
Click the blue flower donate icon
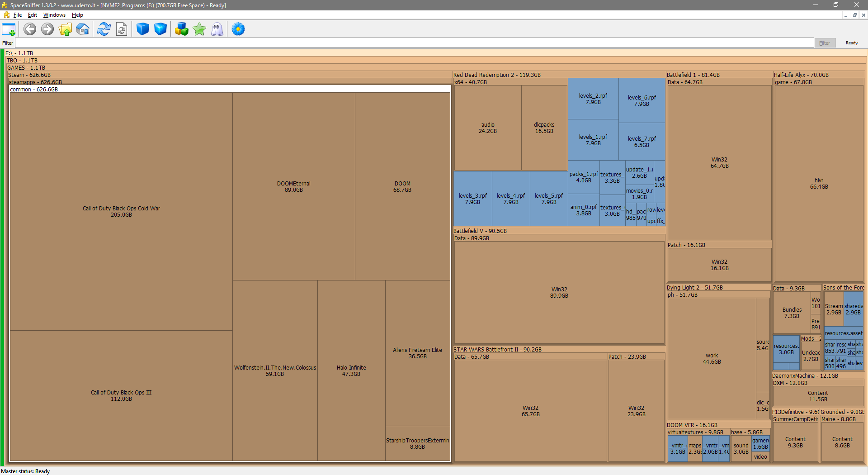tap(238, 29)
